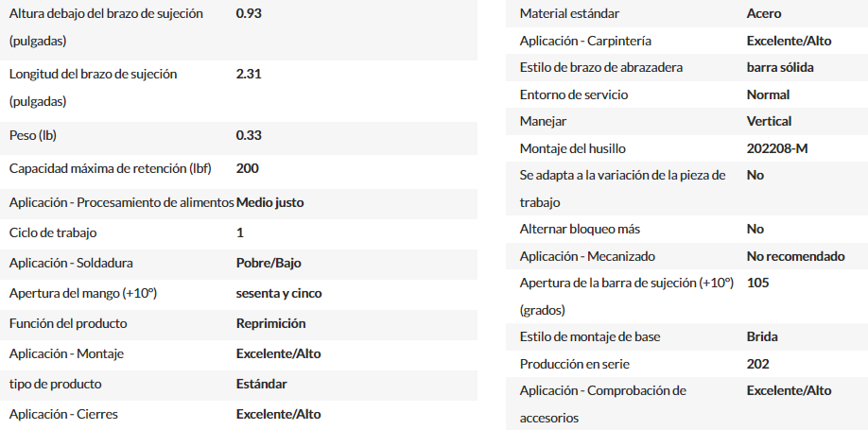Click the 'barra sólida' clamp arm style value

(x=780, y=67)
